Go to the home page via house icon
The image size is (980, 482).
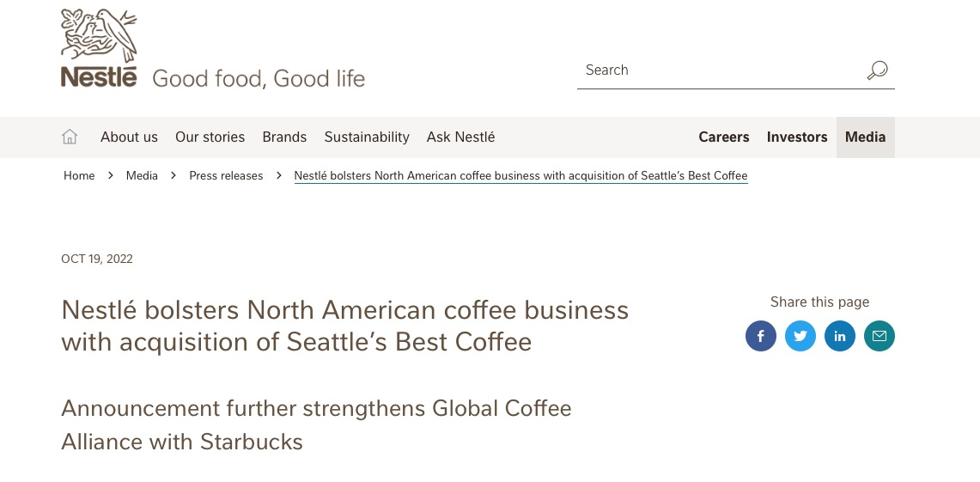click(x=70, y=137)
